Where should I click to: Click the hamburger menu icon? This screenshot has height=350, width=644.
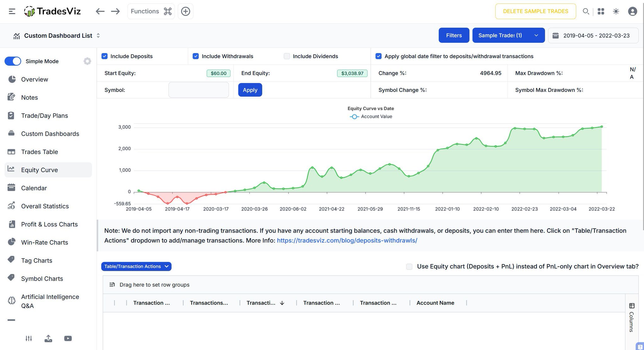[12, 11]
